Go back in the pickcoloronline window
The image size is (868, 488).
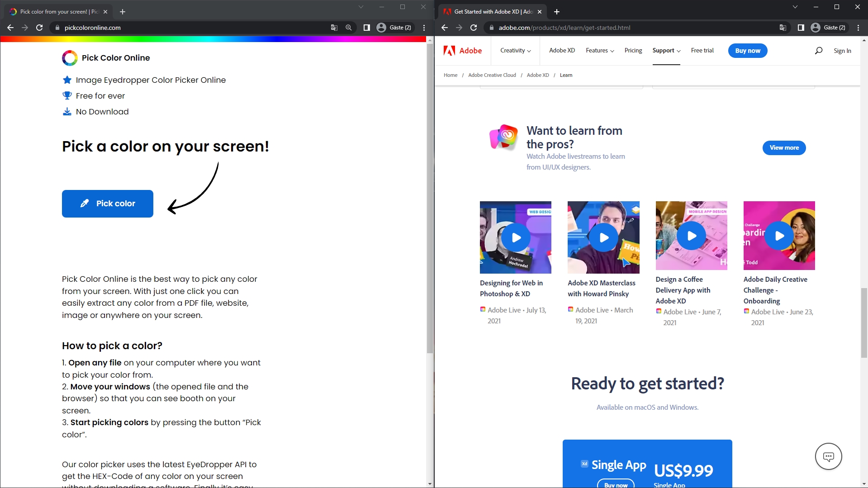coord(10,28)
